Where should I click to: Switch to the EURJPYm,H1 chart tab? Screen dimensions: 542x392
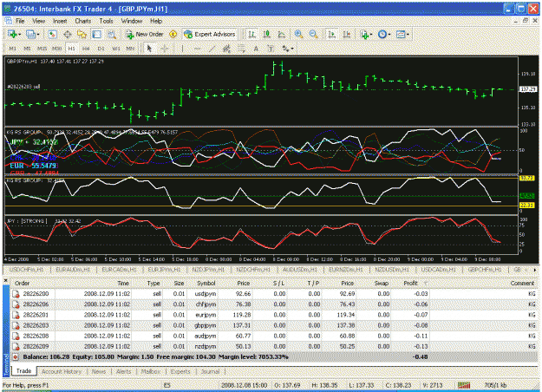[164, 270]
